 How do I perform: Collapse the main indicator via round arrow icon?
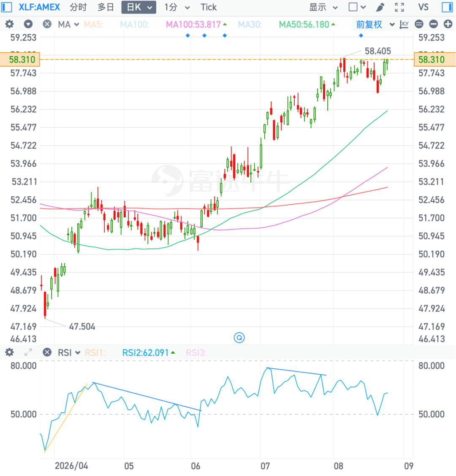(x=28, y=24)
